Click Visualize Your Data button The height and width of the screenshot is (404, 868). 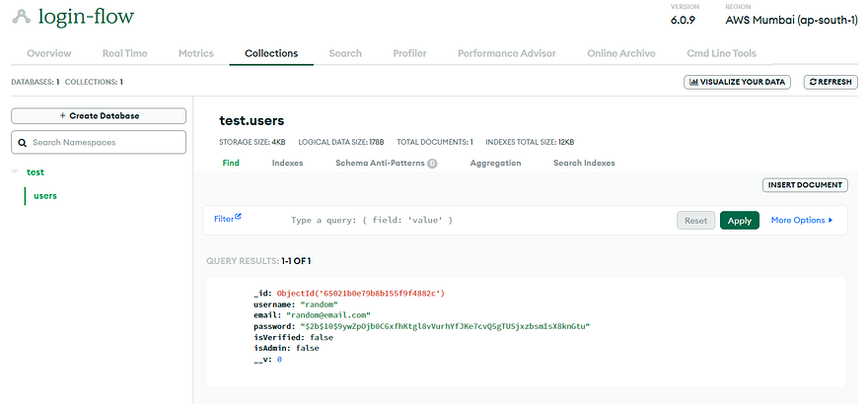tap(738, 82)
